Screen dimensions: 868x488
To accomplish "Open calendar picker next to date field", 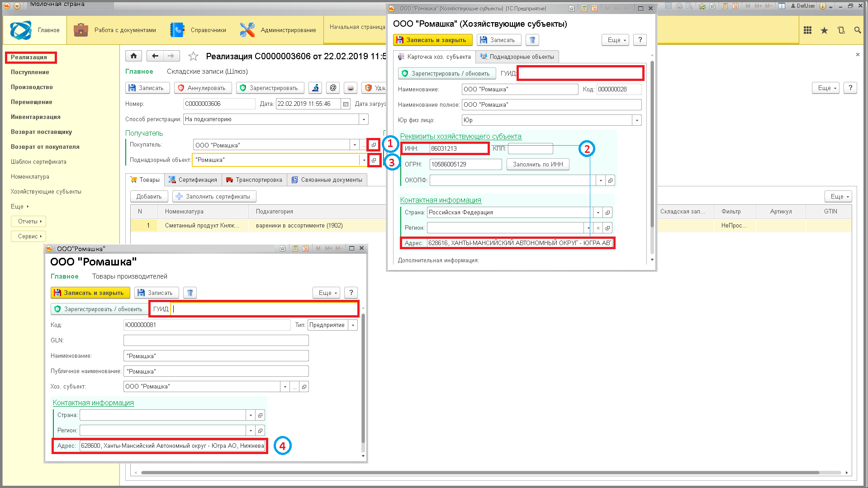I will click(x=346, y=104).
